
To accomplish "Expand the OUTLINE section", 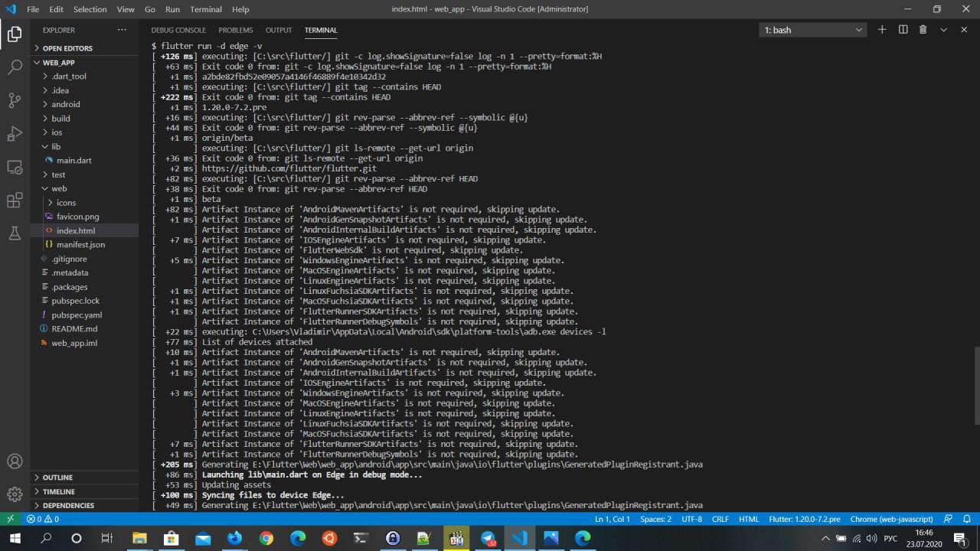I will [x=85, y=478].
